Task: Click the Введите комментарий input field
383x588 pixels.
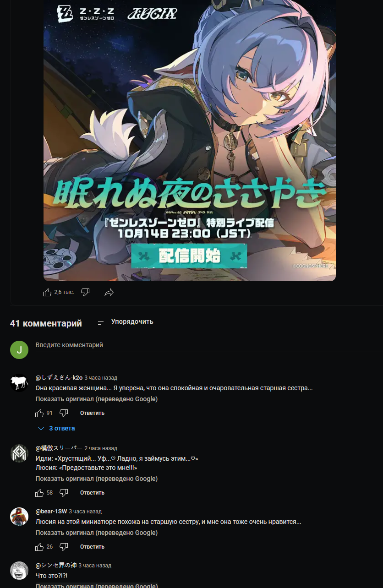Action: point(209,345)
